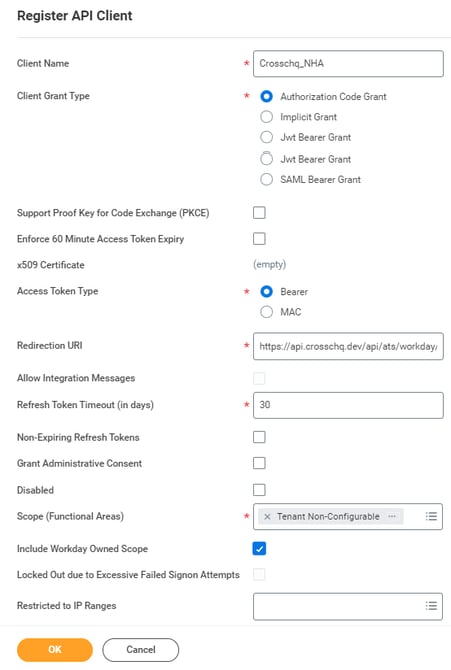The width and height of the screenshot is (451, 670).
Task: Click the Client Name input field
Action: (348, 64)
